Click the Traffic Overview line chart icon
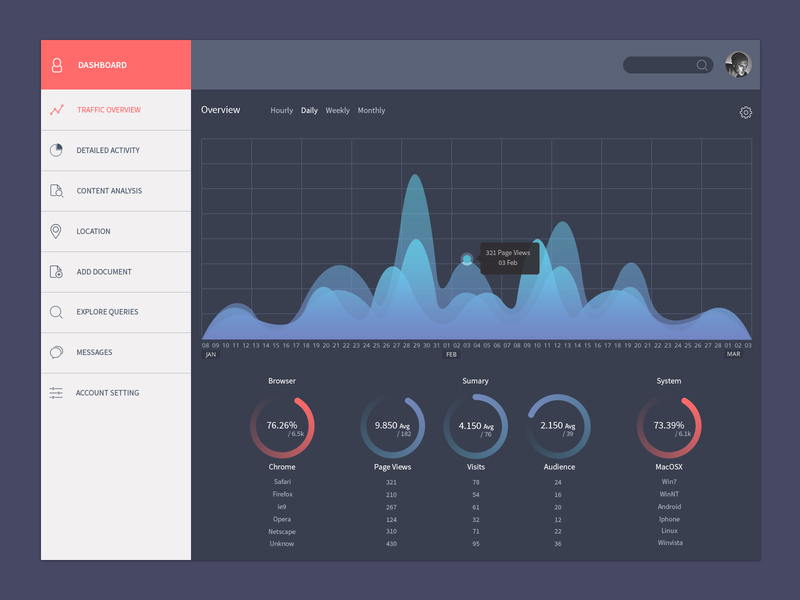This screenshot has height=600, width=800. tap(57, 110)
